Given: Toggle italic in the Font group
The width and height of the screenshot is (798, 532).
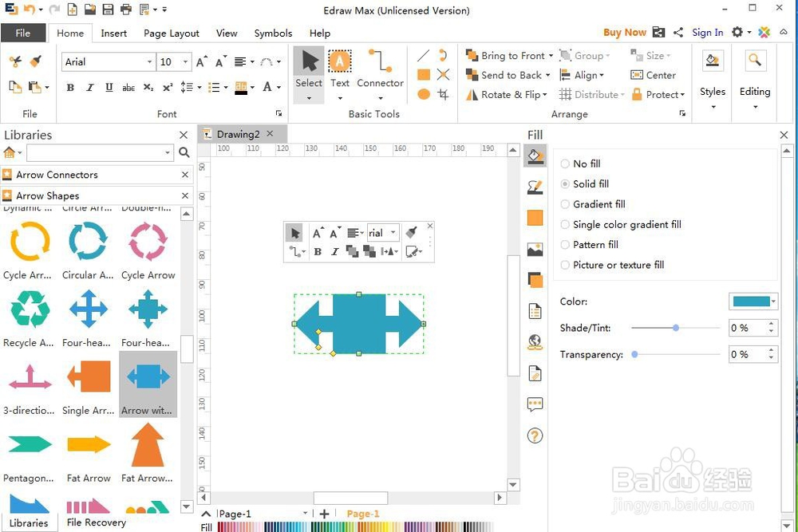Looking at the screenshot, I should point(89,88).
